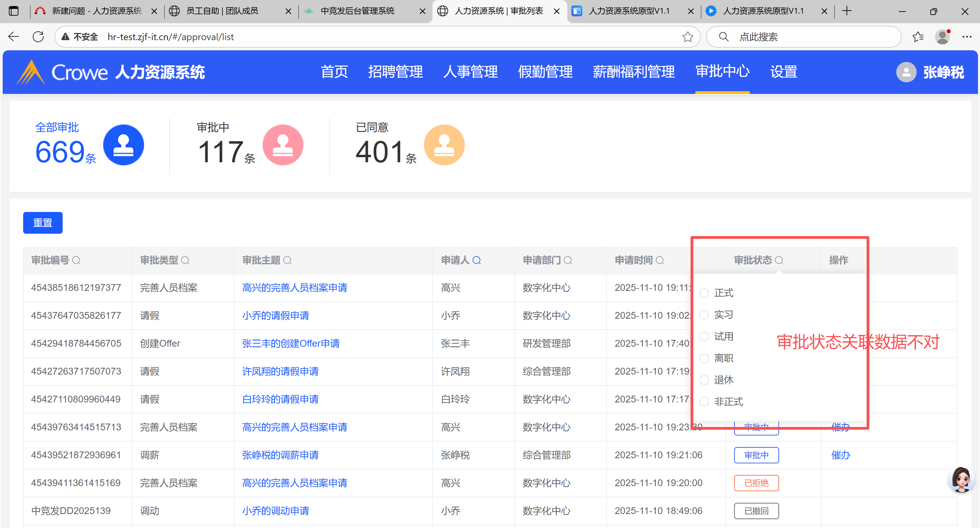The image size is (980, 528).
Task: Select the 非正式 radio option
Action: pyautogui.click(x=704, y=402)
